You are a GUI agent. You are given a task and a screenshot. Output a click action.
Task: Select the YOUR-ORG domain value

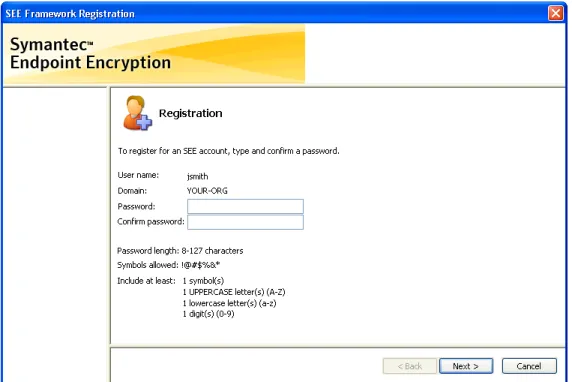coord(207,191)
